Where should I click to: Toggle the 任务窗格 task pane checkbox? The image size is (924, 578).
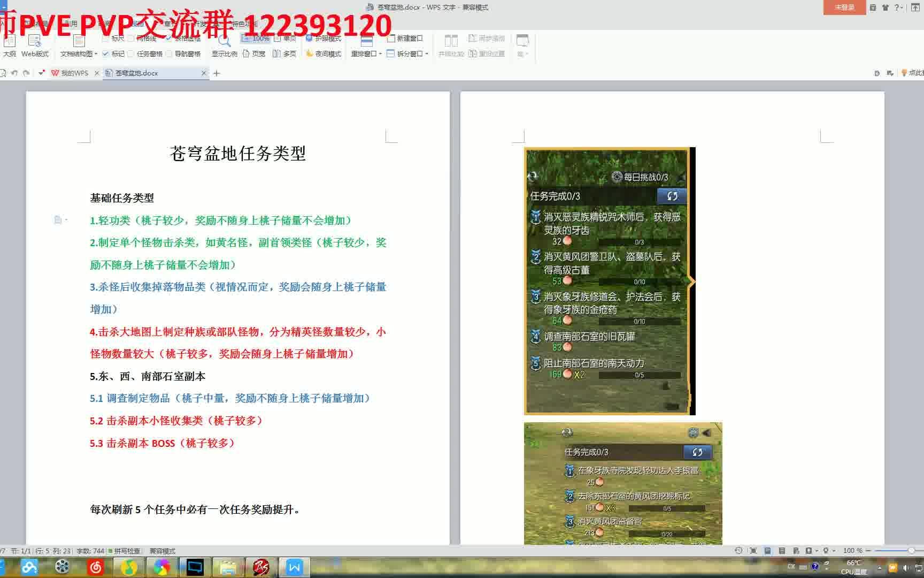tap(145, 54)
